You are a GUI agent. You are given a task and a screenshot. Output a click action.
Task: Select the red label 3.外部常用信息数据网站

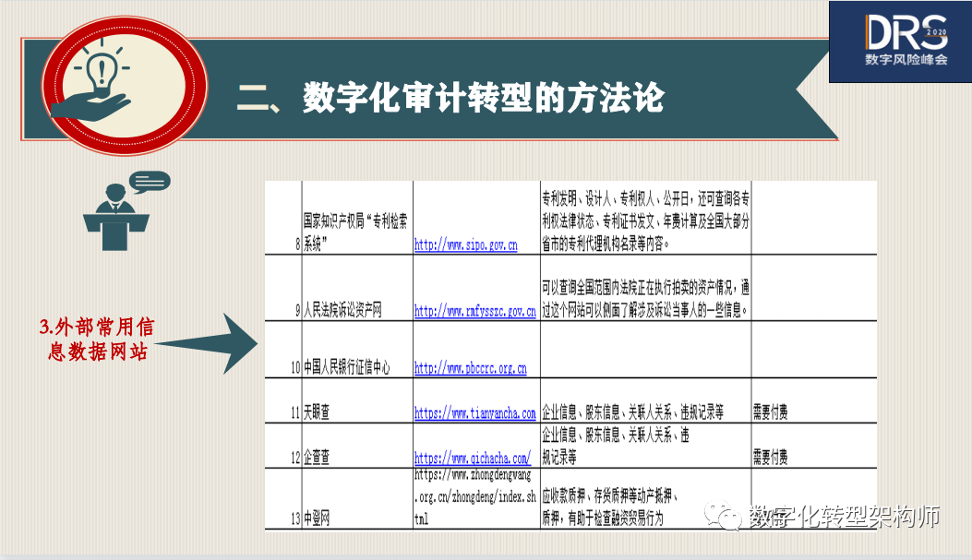tap(97, 339)
